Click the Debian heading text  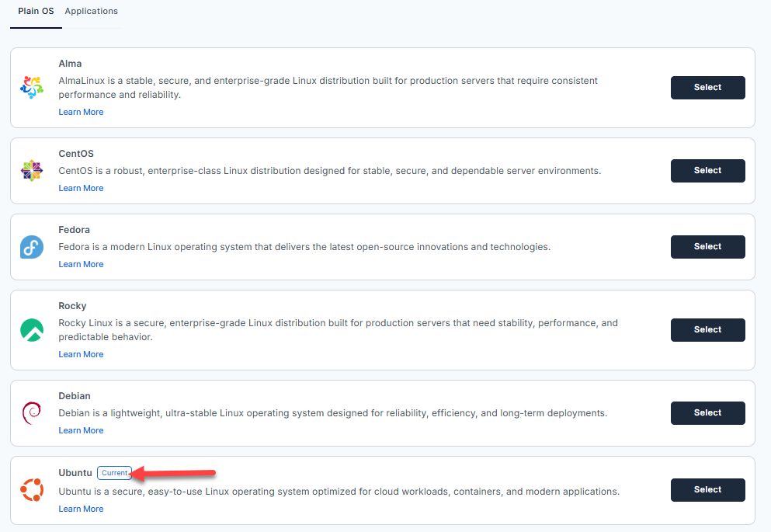point(75,396)
